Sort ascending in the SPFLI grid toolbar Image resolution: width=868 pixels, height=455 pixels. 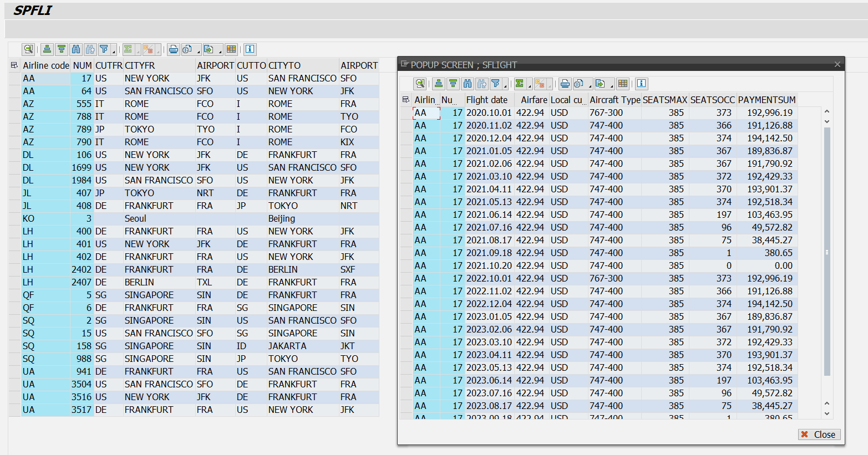(x=47, y=49)
